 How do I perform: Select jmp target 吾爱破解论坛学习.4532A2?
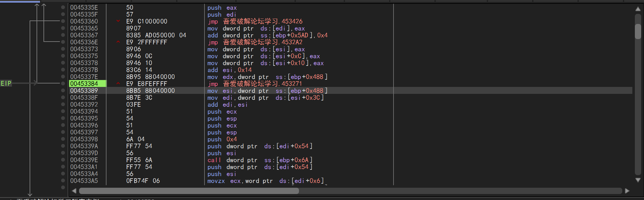click(x=262, y=42)
